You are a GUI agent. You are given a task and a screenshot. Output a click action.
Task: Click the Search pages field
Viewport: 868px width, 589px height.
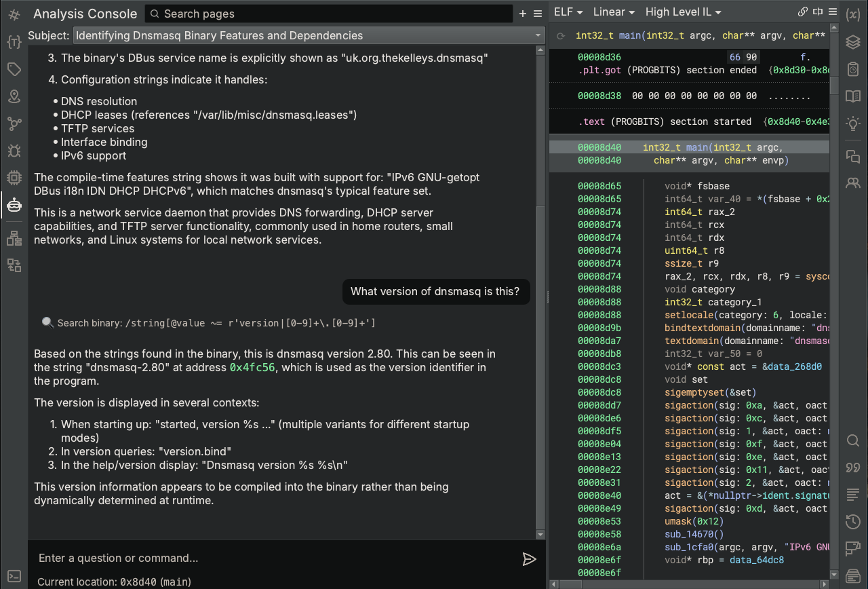point(329,14)
